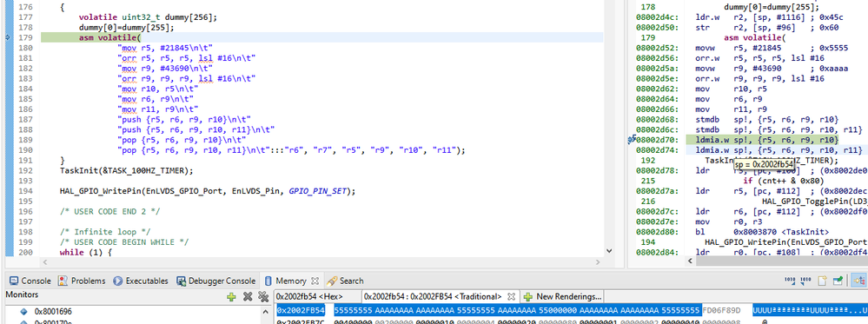
Task: Click source line push {r5, r6, r9, r10, r11}
Action: coord(196,129)
